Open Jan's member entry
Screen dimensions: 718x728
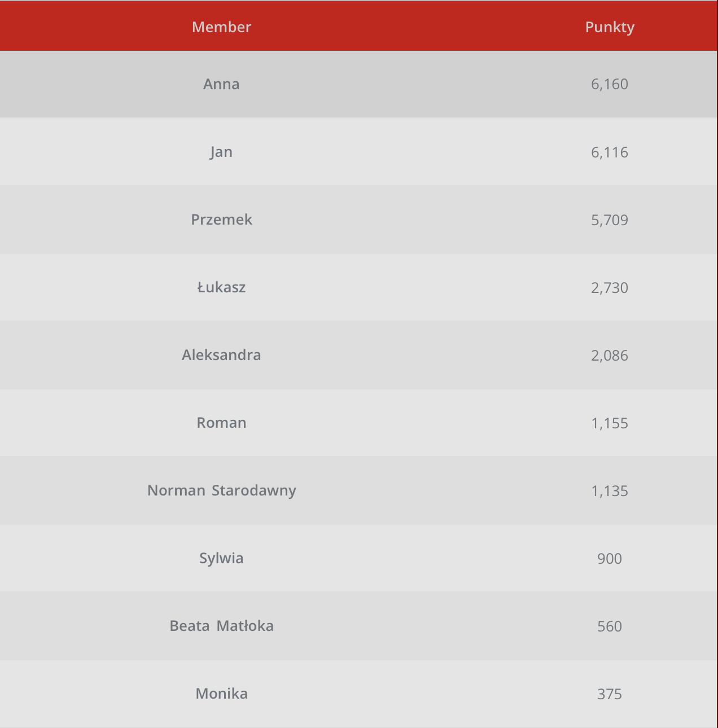(x=221, y=152)
